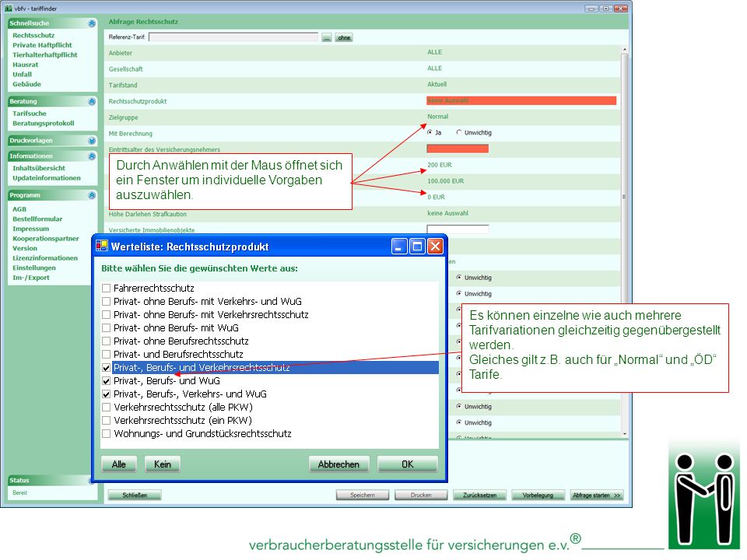Click the ALLE value for Anbieter
The width and height of the screenshot is (747, 560).
[434, 52]
